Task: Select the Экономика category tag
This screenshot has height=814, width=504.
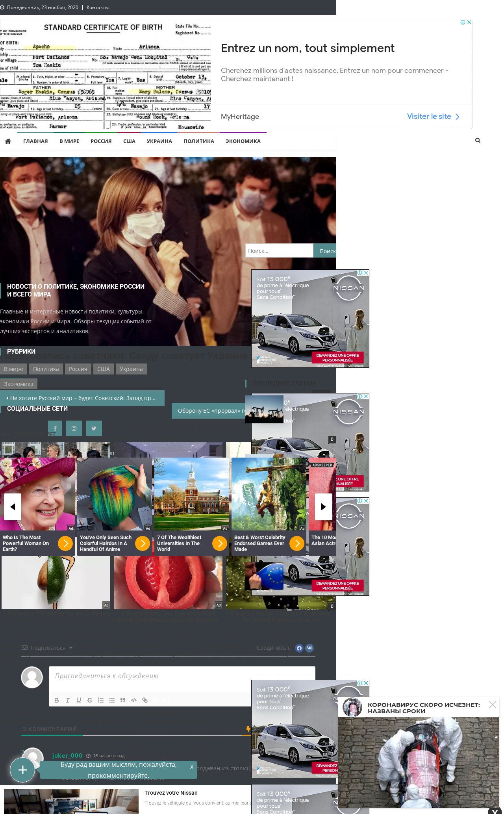Action: coord(19,384)
